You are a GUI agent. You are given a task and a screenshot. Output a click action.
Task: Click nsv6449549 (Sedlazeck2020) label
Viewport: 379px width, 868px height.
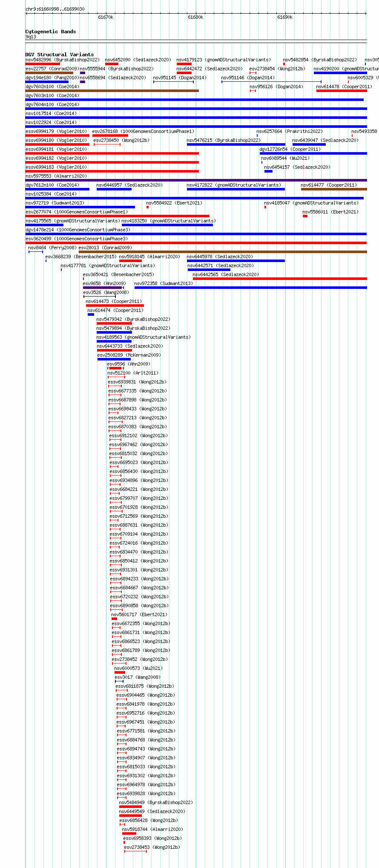(x=152, y=812)
